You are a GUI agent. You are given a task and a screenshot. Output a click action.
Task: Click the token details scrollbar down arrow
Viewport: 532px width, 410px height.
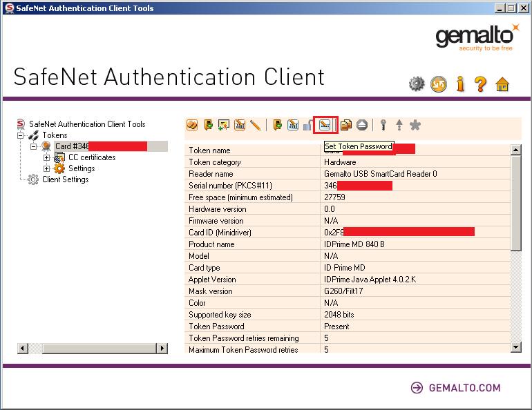point(515,347)
